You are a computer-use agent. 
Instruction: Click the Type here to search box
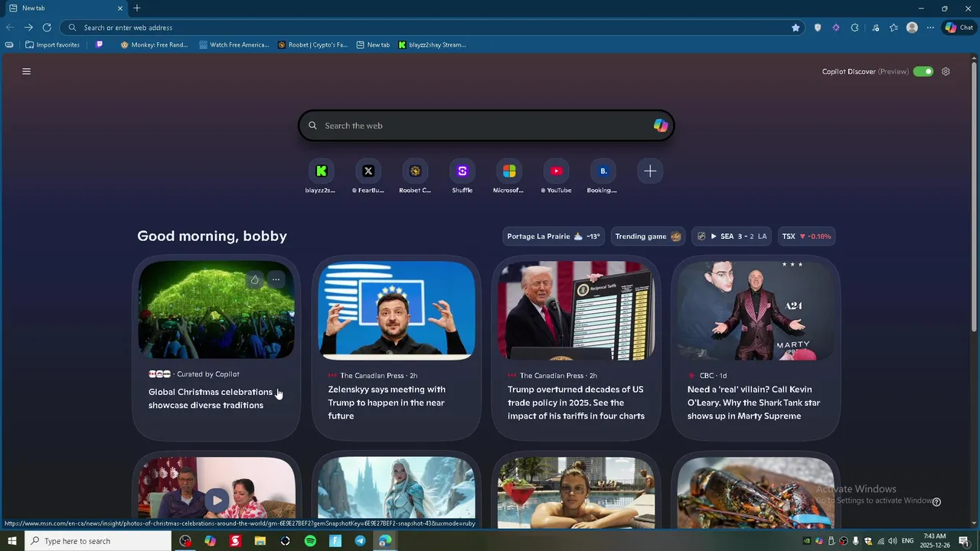tap(98, 541)
